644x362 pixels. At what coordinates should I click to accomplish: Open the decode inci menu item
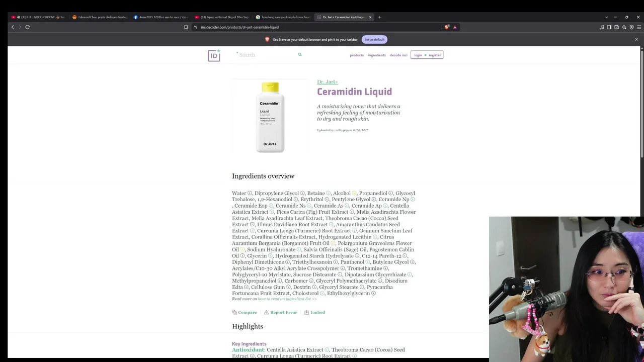point(398,55)
